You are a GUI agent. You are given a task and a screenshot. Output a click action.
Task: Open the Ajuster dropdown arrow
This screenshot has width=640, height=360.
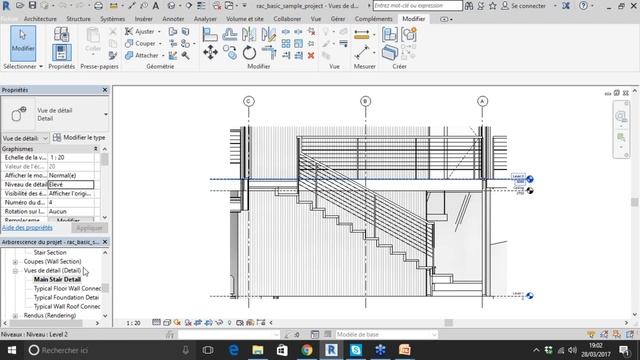159,31
